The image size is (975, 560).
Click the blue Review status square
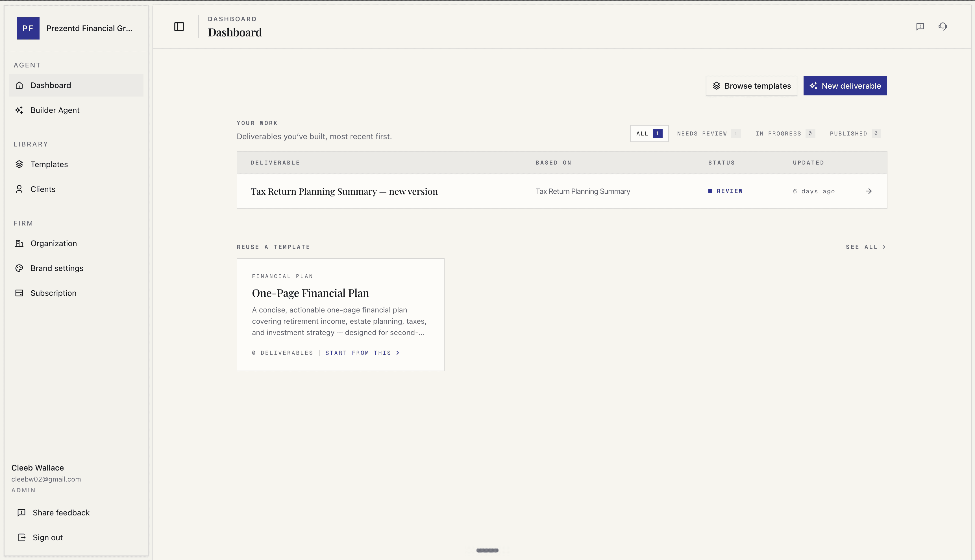point(710,191)
